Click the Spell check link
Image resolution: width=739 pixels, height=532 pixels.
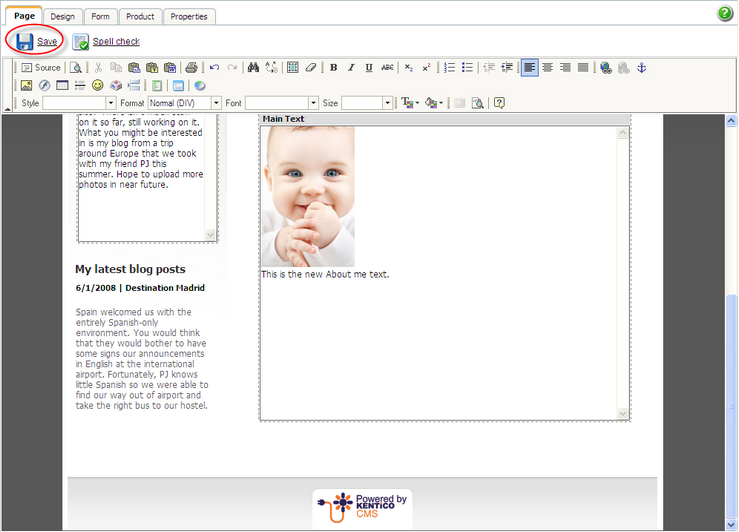click(x=116, y=42)
